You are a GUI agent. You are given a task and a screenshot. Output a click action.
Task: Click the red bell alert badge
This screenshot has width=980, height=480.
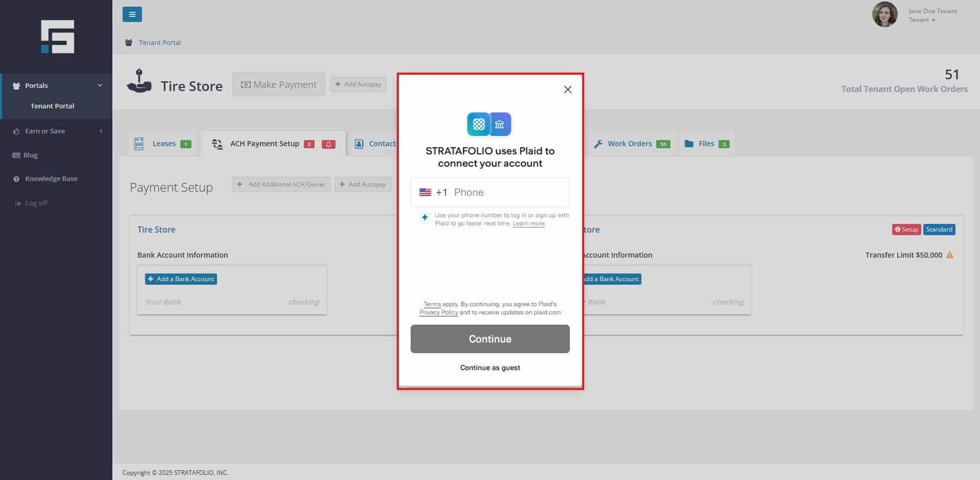(328, 144)
